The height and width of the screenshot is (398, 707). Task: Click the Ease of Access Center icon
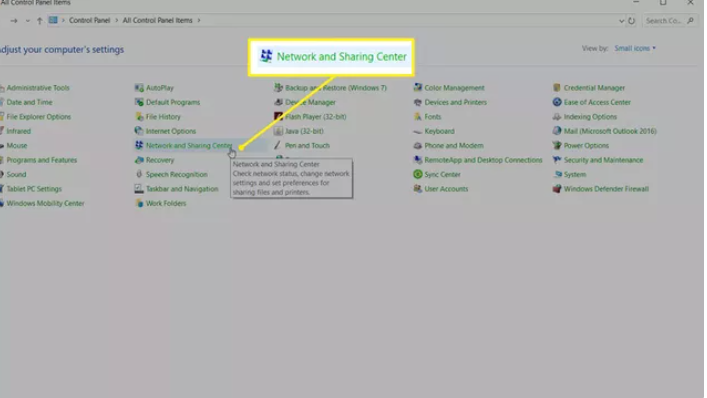tap(557, 102)
